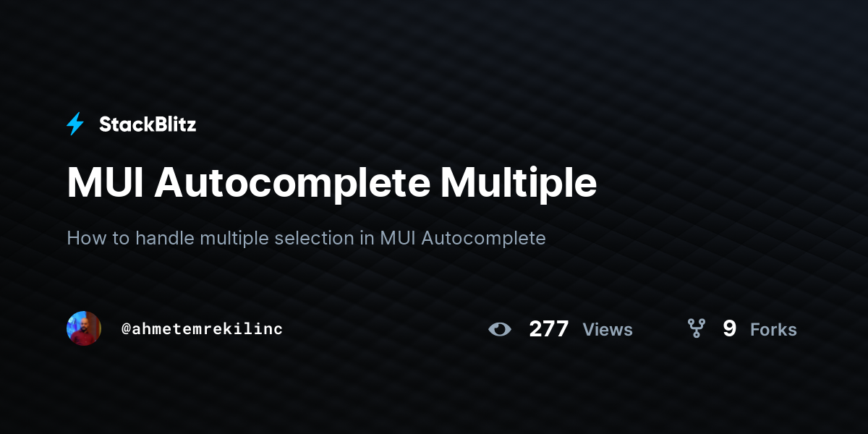The image size is (868, 434).
Task: Click lowercase multiple in the description
Action: click(234, 238)
